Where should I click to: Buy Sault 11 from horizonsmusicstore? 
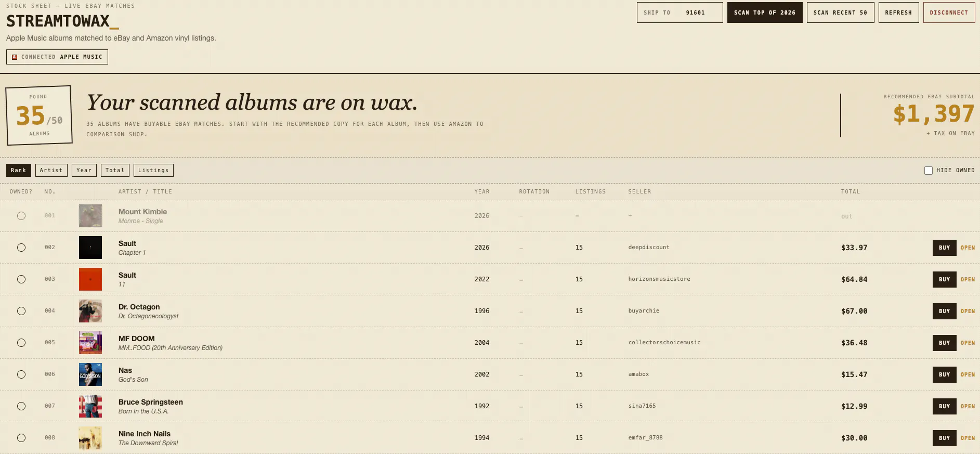(945, 279)
